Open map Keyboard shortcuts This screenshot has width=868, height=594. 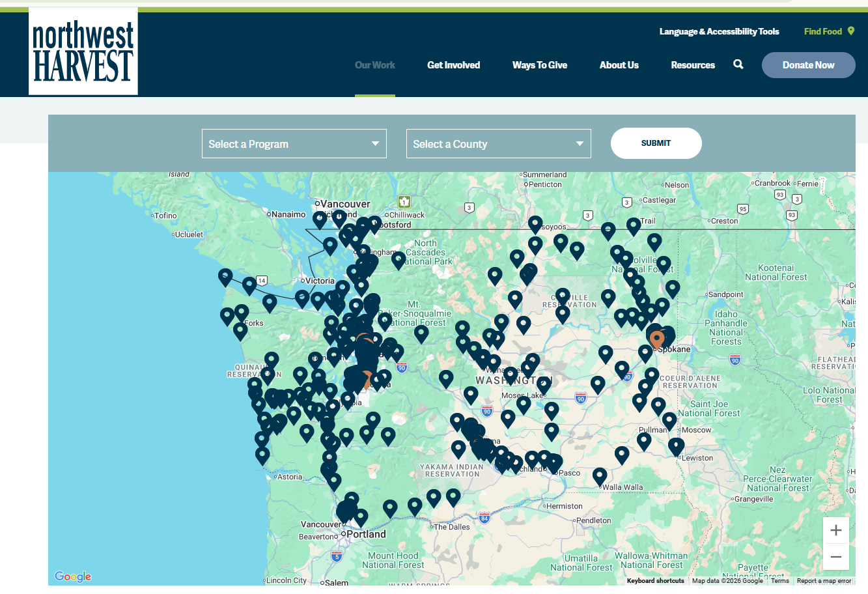tap(656, 581)
